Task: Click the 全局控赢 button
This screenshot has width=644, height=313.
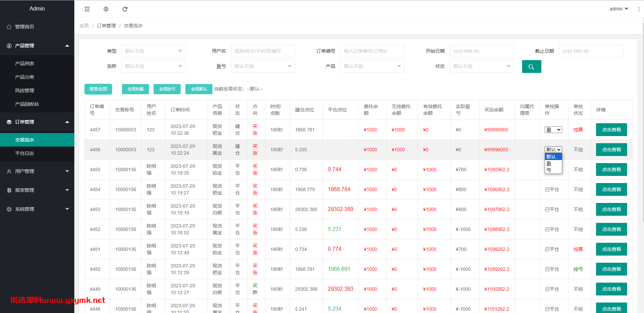Action: [x=135, y=89]
